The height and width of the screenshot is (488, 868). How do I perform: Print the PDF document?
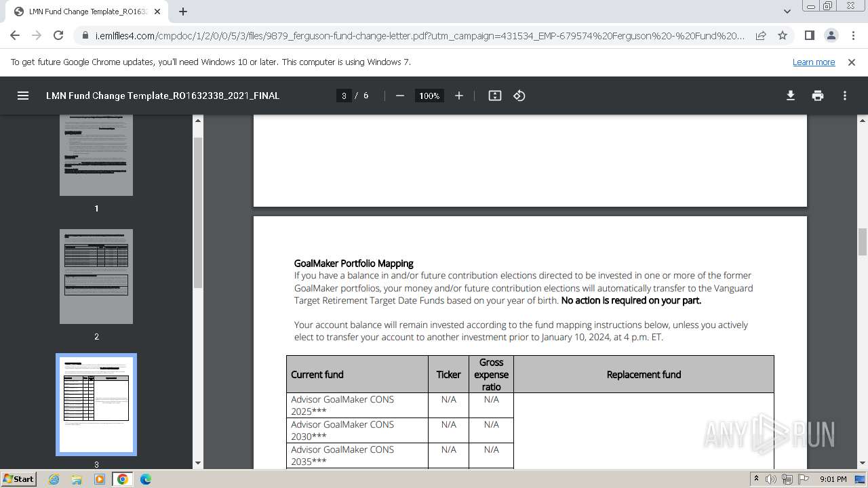coord(818,96)
